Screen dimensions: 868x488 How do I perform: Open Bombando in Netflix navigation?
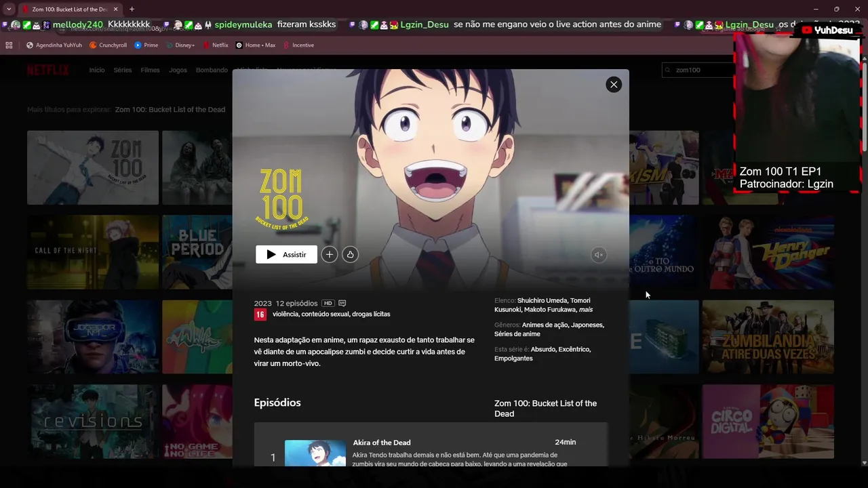[212, 70]
